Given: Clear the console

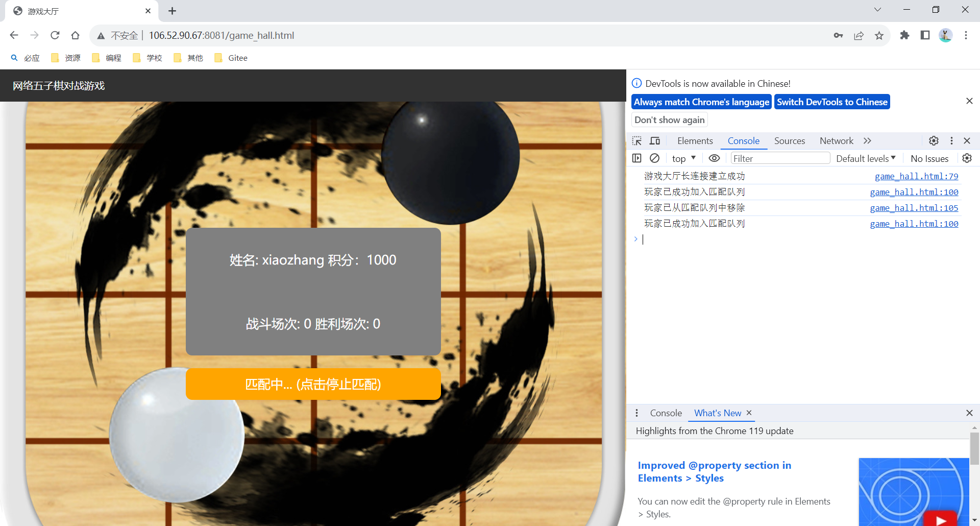Looking at the screenshot, I should click(x=654, y=158).
